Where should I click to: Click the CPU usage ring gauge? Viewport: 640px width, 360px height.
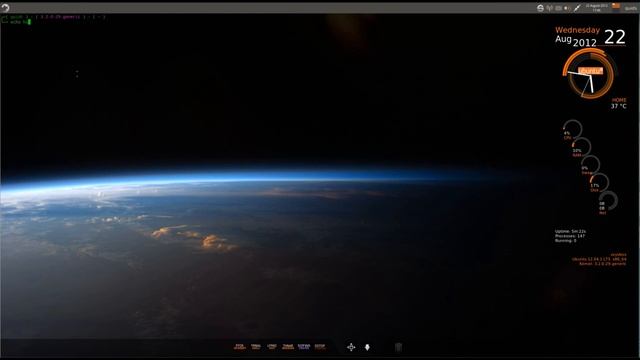[572, 130]
